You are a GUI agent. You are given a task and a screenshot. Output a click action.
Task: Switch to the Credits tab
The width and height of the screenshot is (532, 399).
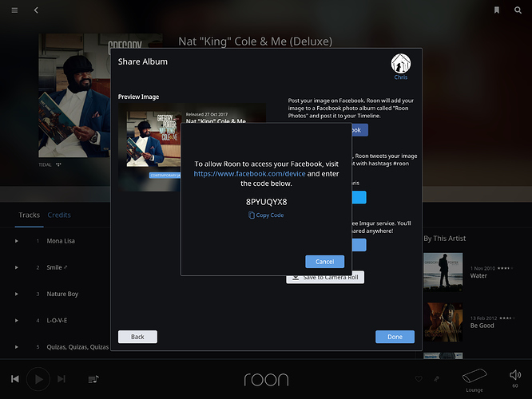point(59,215)
